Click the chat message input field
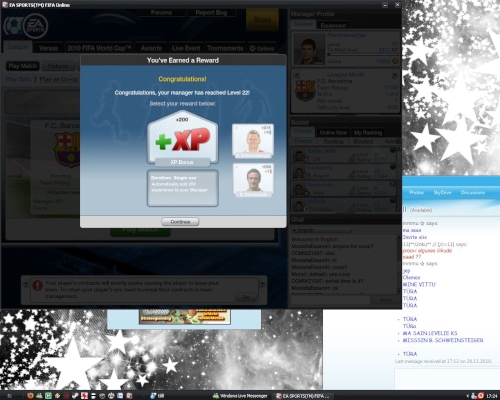 [330, 300]
